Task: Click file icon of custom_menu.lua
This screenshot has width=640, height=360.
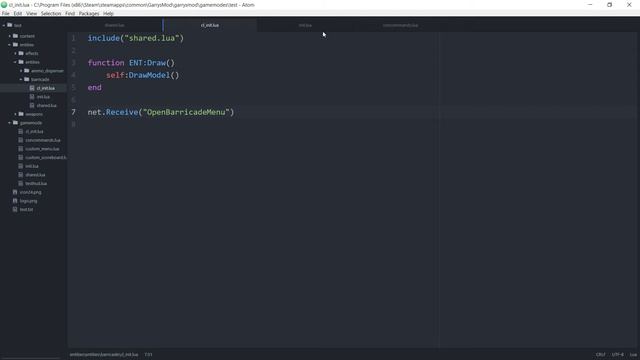Action: 21,149
